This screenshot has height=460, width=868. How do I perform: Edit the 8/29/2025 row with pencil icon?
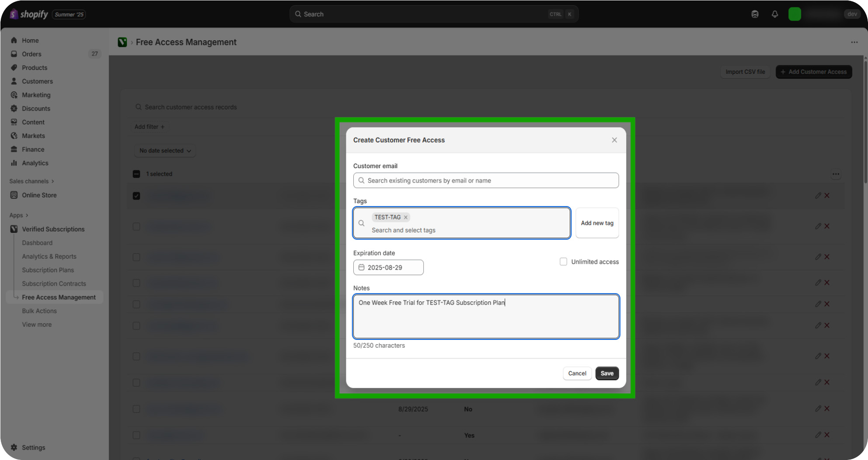tap(818, 408)
